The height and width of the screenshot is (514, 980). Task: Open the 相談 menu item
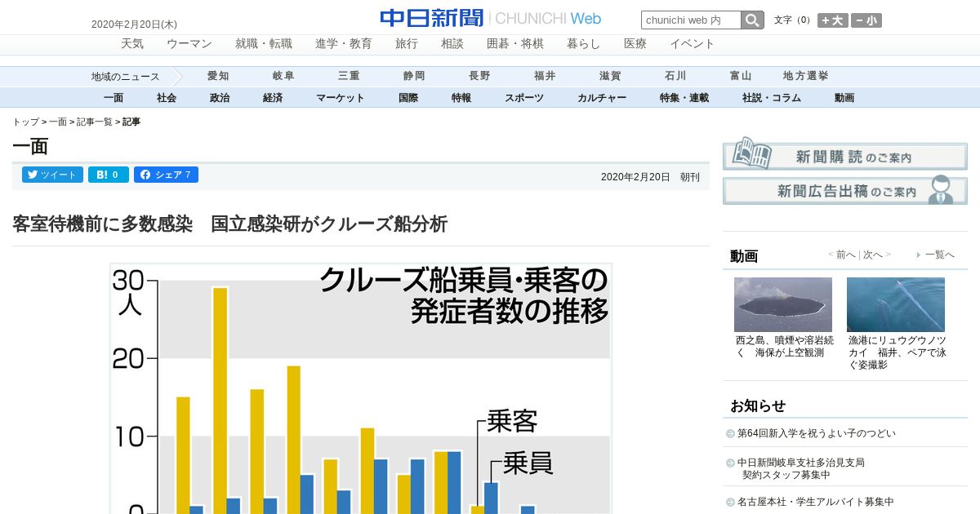(x=452, y=44)
